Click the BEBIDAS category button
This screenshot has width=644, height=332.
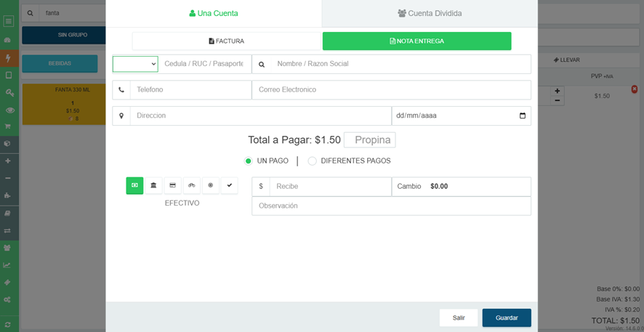coord(60,64)
